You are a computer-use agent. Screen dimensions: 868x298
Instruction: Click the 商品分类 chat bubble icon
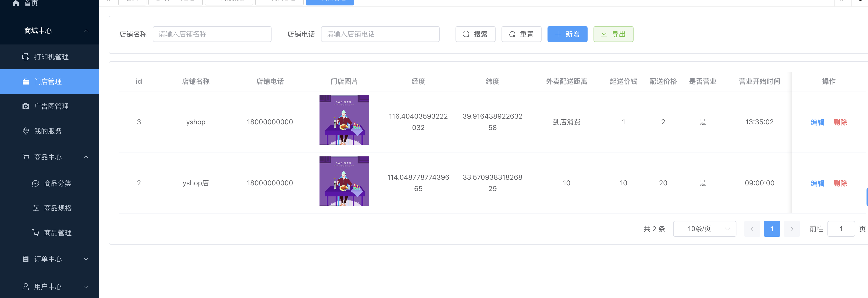pyautogui.click(x=36, y=183)
